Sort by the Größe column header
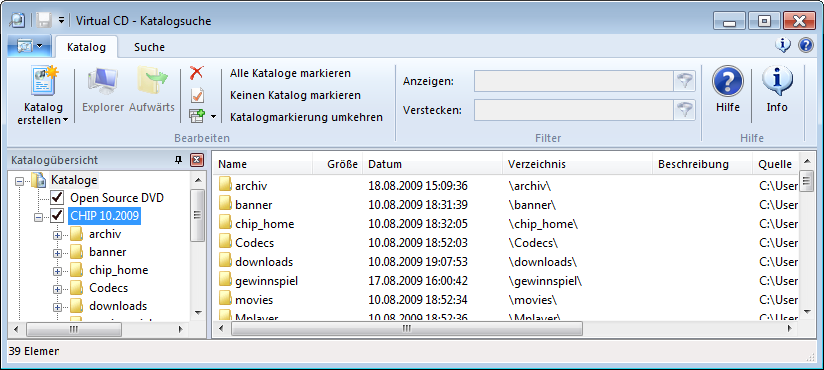Viewport: 824px width, 370px height. [x=338, y=164]
